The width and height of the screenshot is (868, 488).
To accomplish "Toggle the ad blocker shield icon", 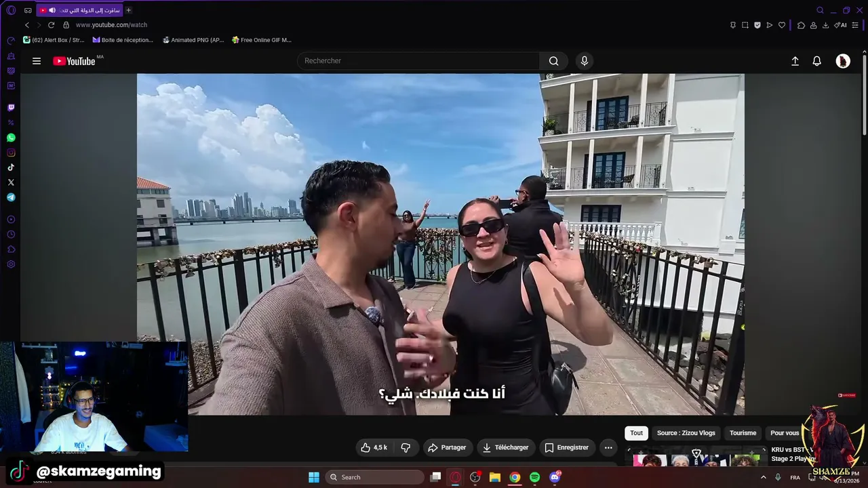I will [x=757, y=25].
